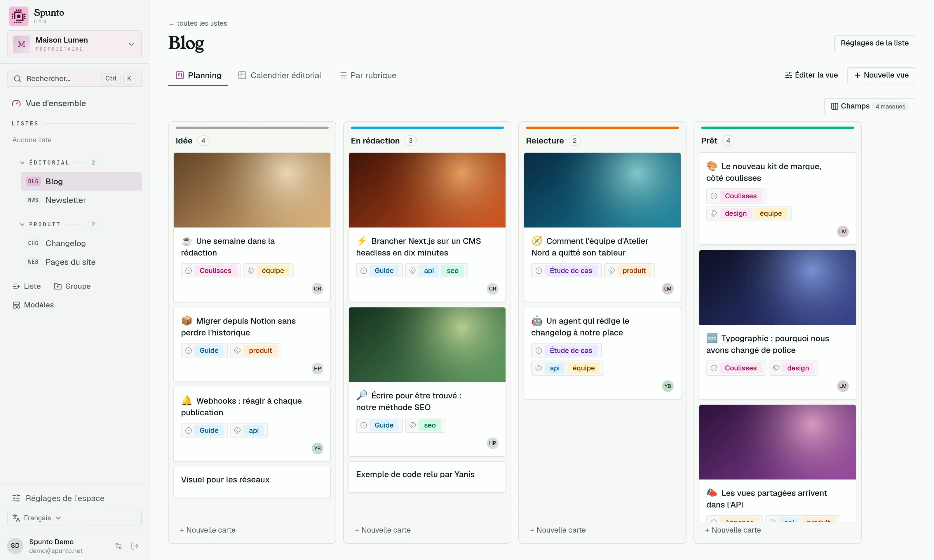Screen dimensions: 934x560
Task: Click the CR avatar on 'Une semaine dans la rédaction' card
Action: pos(318,289)
